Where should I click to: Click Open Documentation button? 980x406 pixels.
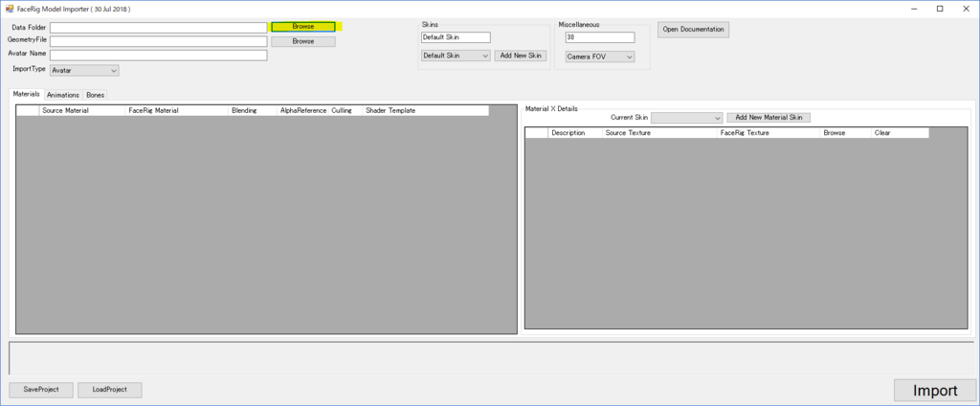click(693, 30)
